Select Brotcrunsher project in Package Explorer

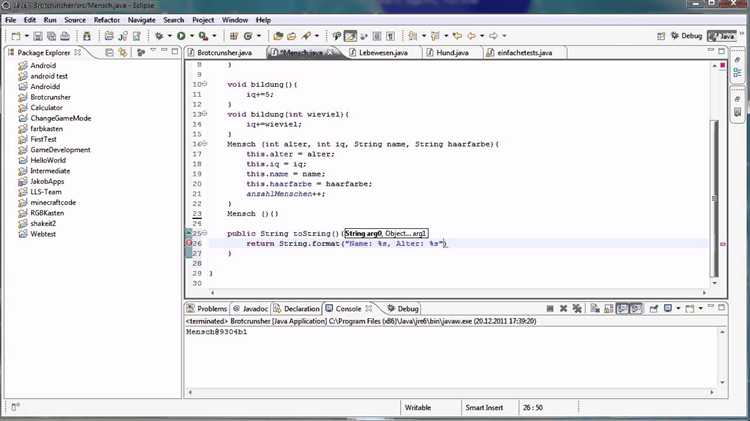click(50, 97)
